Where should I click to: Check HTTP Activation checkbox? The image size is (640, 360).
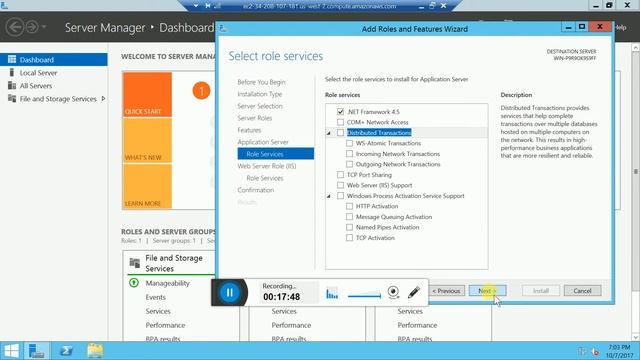point(349,206)
